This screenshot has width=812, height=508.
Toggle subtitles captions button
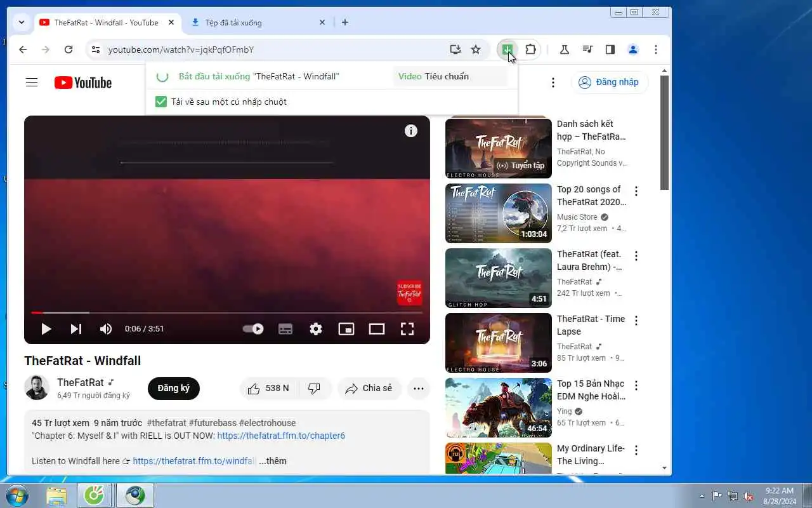[285, 329]
